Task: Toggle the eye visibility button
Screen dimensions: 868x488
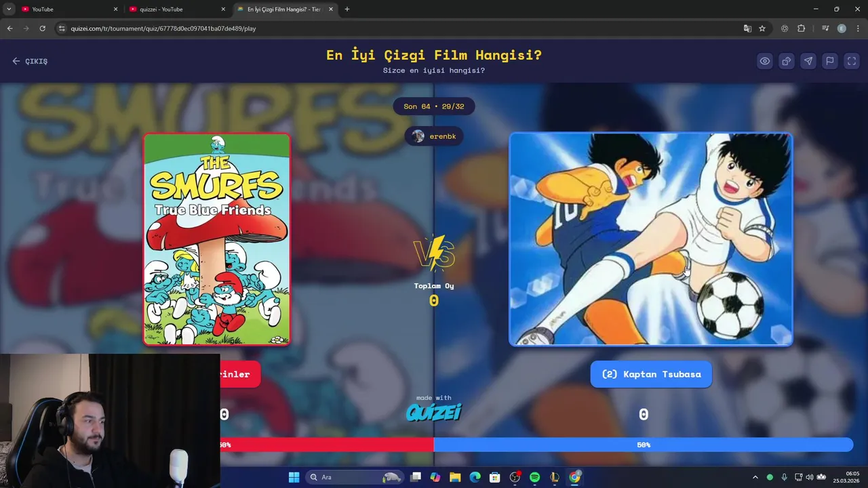Action: [765, 61]
